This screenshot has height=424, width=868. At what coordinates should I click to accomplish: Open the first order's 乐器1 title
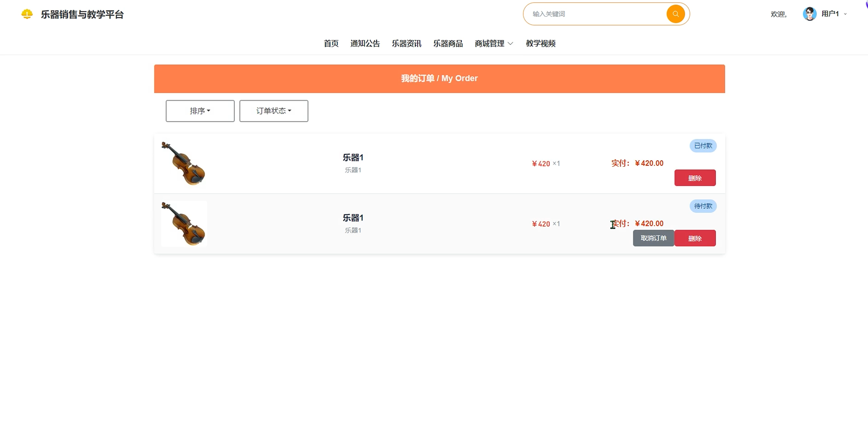point(353,157)
